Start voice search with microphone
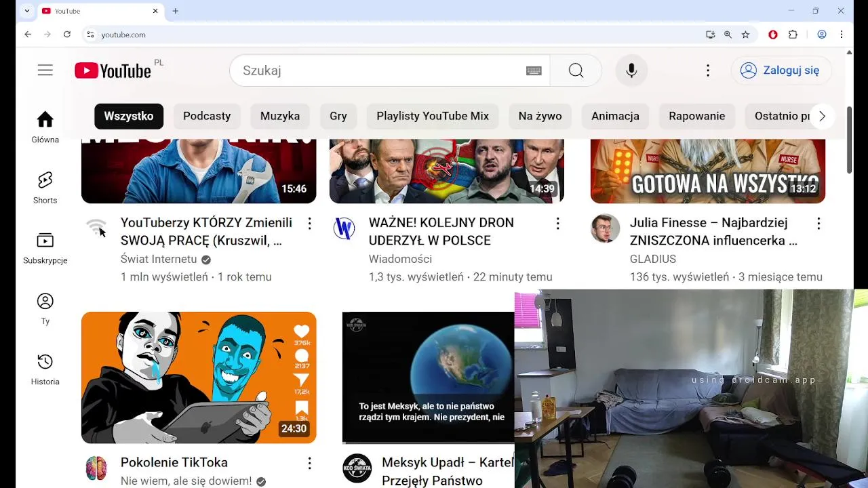Screen dimensions: 868x488 (x=631, y=70)
